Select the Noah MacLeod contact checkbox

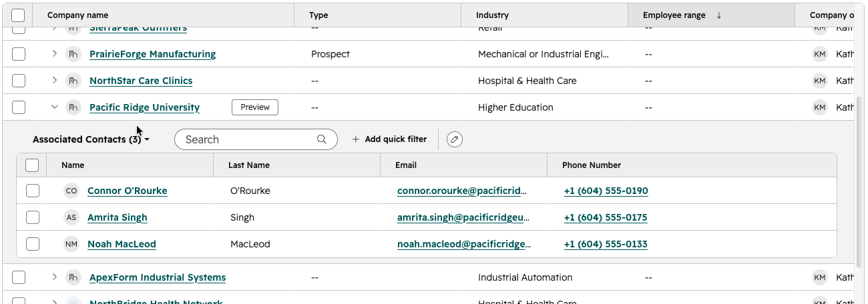[33, 244]
